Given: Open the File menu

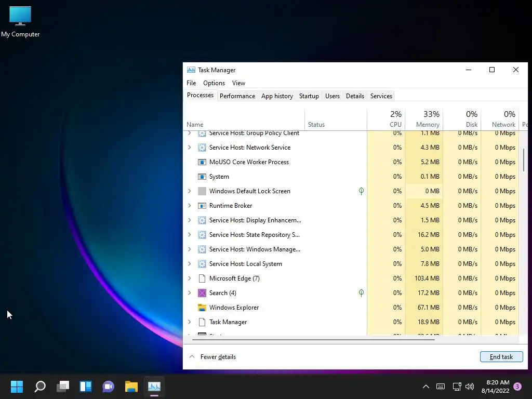Looking at the screenshot, I should pos(191,83).
